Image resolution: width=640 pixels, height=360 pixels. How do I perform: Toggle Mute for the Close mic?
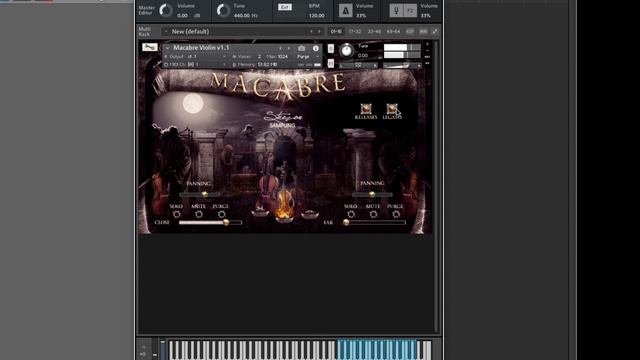tap(199, 214)
